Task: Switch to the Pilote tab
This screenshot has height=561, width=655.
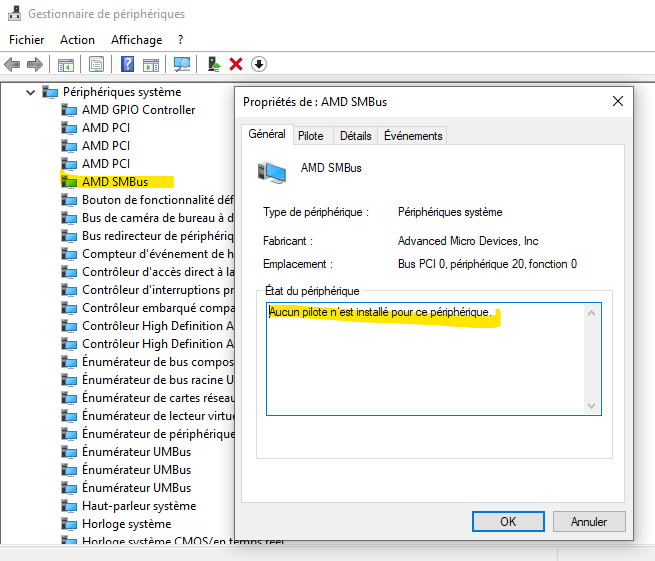Action: pos(311,136)
